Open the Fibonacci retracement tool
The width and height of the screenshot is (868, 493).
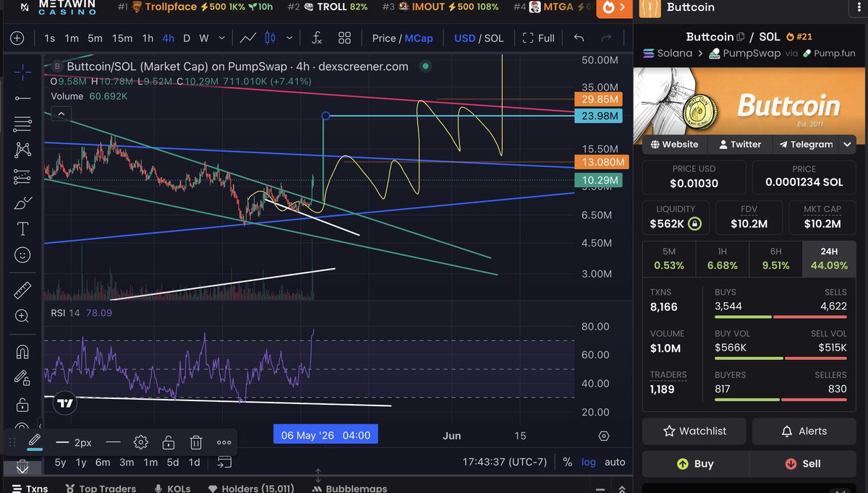pos(22,124)
